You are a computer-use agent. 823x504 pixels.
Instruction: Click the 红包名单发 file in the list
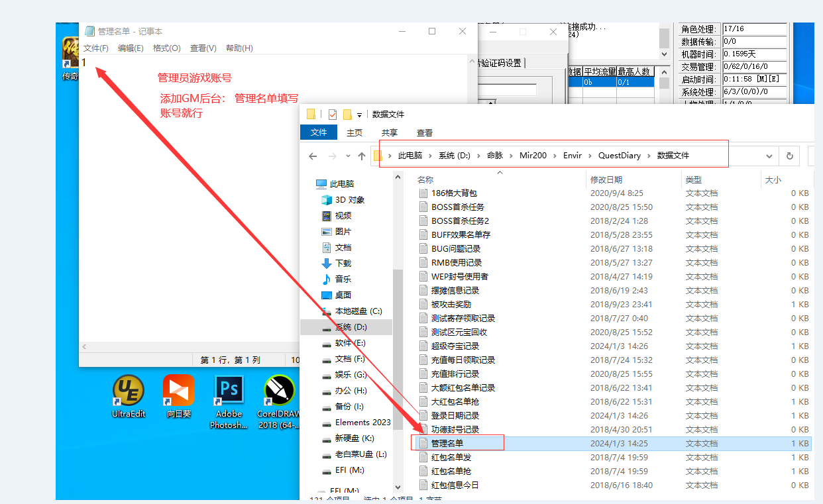pos(451,457)
